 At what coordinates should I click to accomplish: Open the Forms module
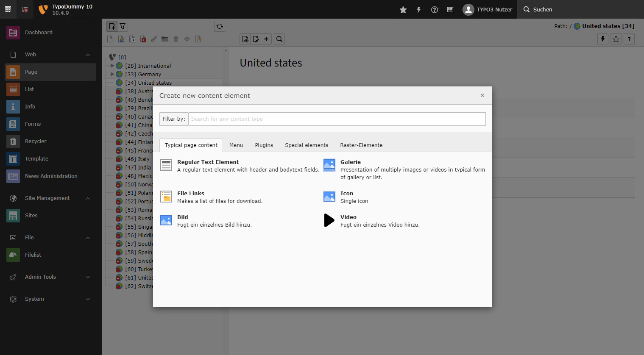coord(50,124)
